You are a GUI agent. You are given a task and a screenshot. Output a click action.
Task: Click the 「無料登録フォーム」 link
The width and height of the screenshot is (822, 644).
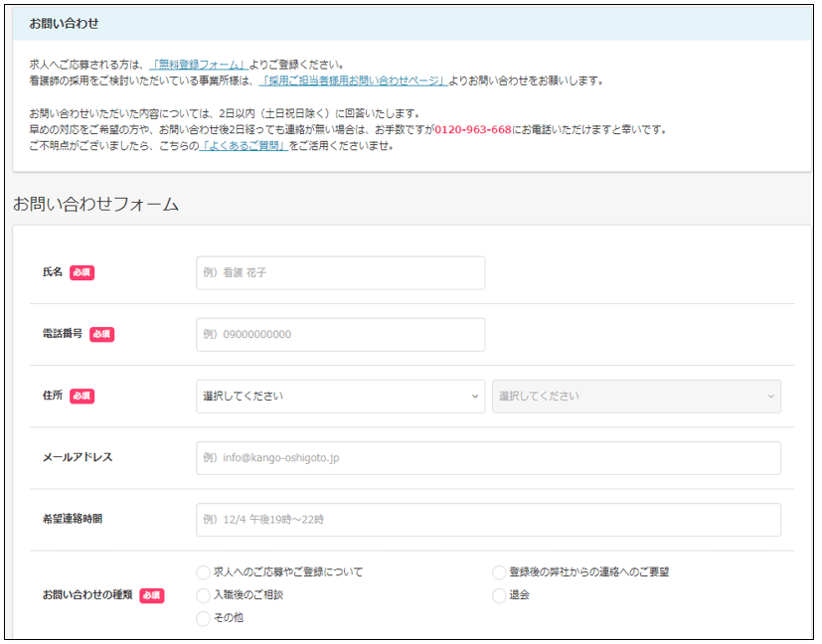coord(197,65)
